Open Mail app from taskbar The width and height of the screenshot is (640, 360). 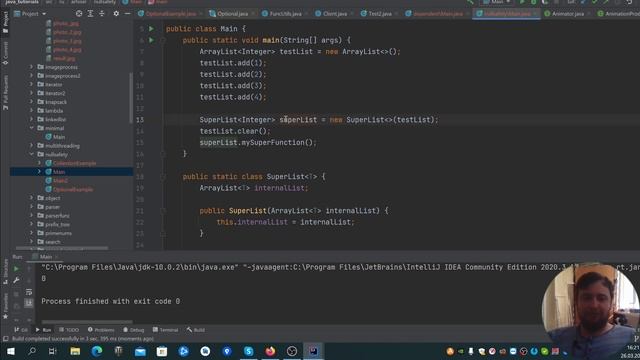click(x=140, y=351)
